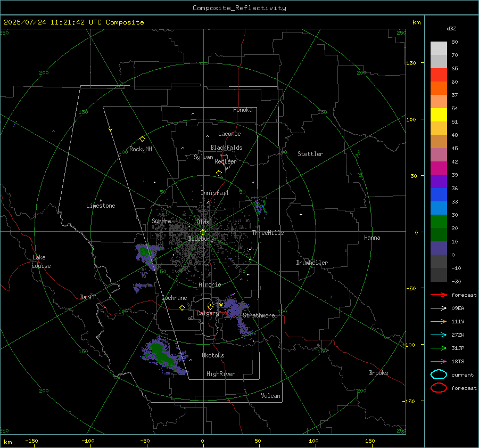The image size is (479, 448).
Task: Select the purple 36 dBZ color swatch
Action: coord(439,182)
